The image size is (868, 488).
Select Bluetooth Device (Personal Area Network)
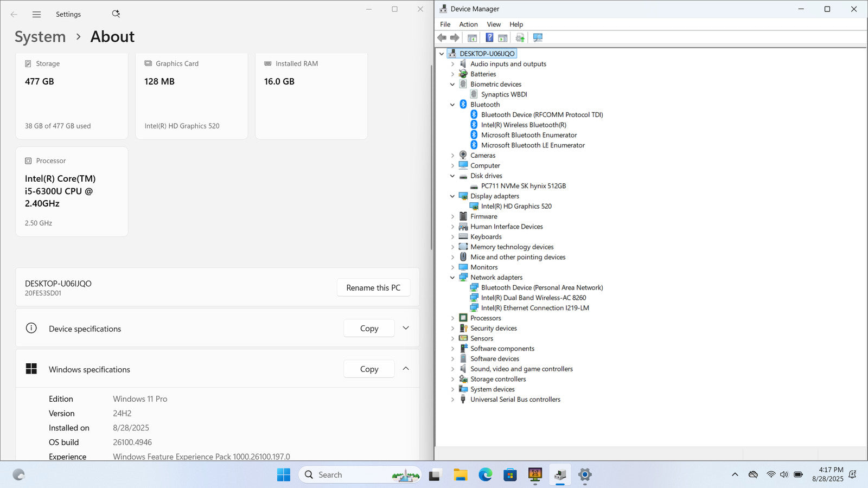point(542,288)
